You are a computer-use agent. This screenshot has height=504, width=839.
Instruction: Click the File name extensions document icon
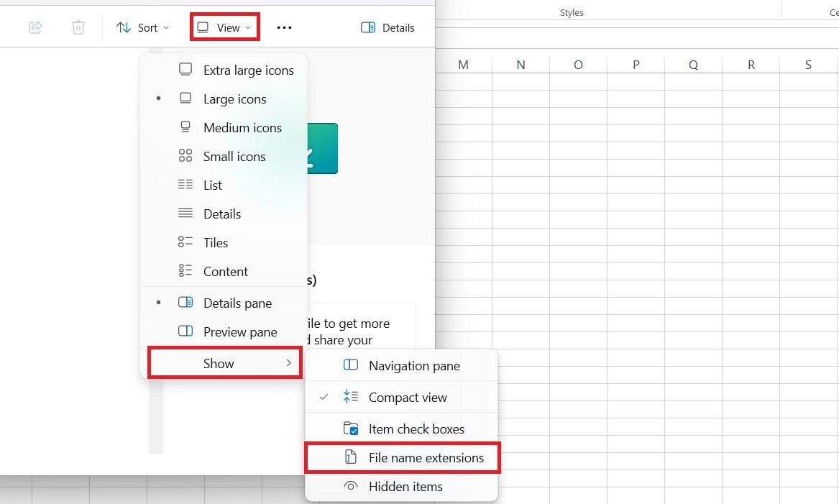(350, 457)
